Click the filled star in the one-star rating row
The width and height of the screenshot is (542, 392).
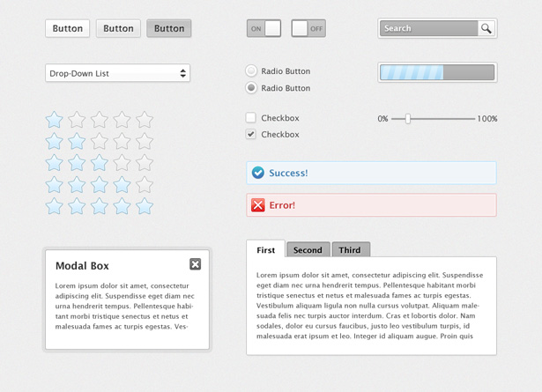(55, 120)
